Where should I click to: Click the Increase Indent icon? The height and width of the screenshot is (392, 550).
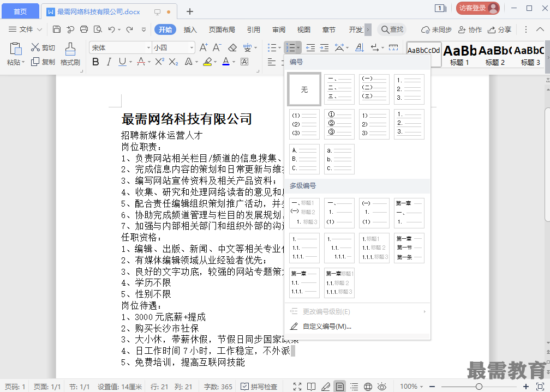(x=325, y=47)
